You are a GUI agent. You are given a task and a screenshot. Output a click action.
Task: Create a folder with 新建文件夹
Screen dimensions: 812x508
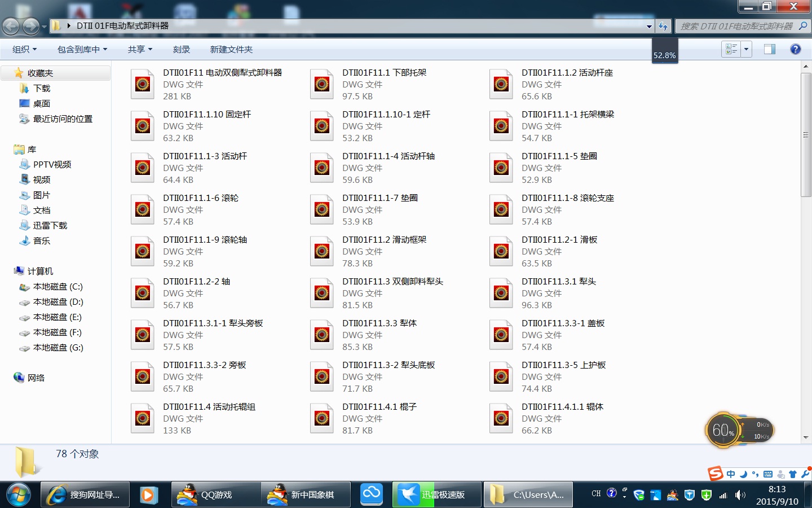(x=231, y=49)
